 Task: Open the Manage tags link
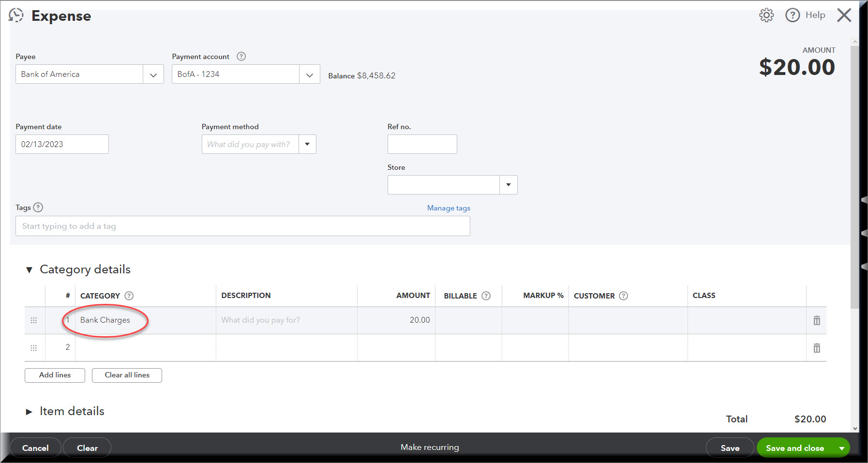point(449,208)
